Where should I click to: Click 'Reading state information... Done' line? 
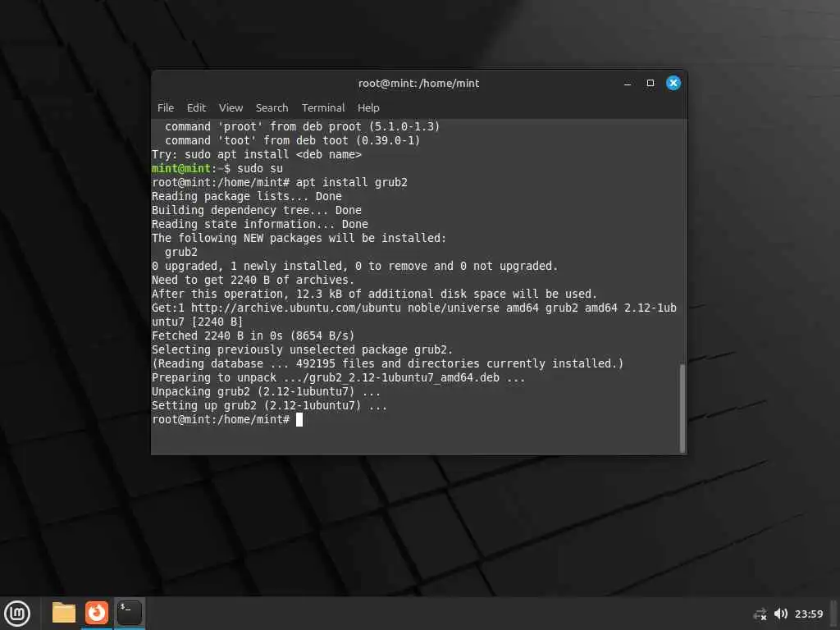coord(260,224)
